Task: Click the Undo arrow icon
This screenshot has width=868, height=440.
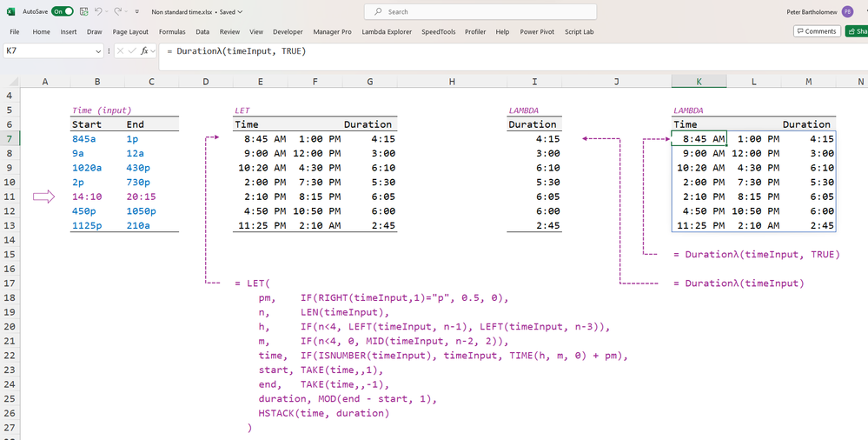Action: pos(98,11)
